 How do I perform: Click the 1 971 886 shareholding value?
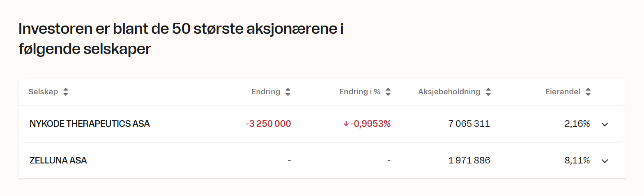tap(469, 161)
